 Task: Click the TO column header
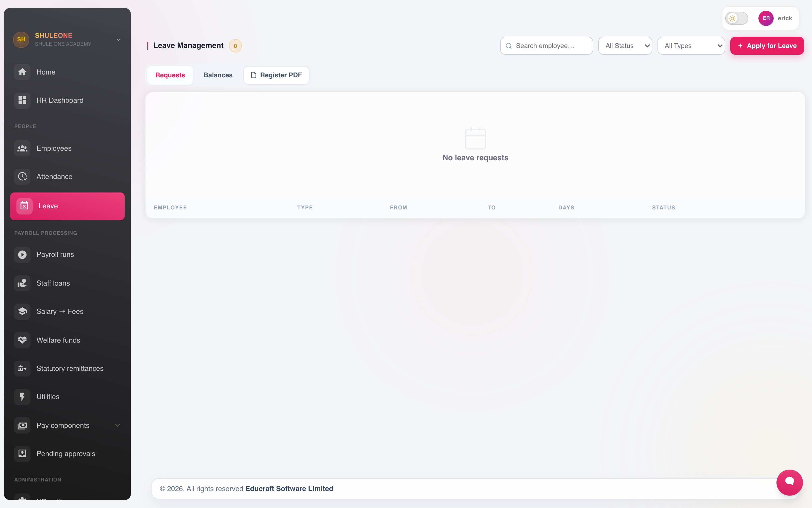[491, 208]
